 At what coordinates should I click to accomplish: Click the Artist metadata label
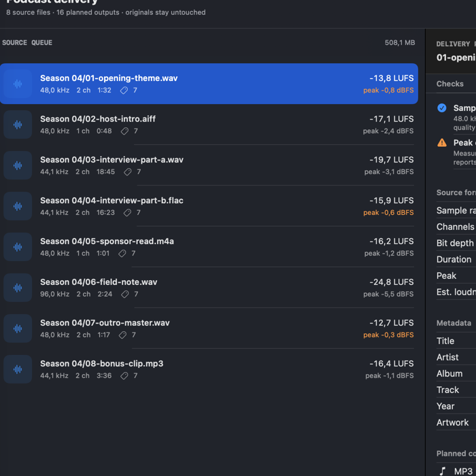[x=447, y=357]
